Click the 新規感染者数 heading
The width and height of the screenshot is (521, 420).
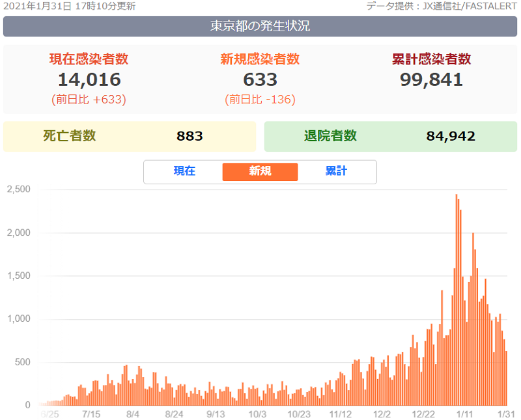click(260, 59)
